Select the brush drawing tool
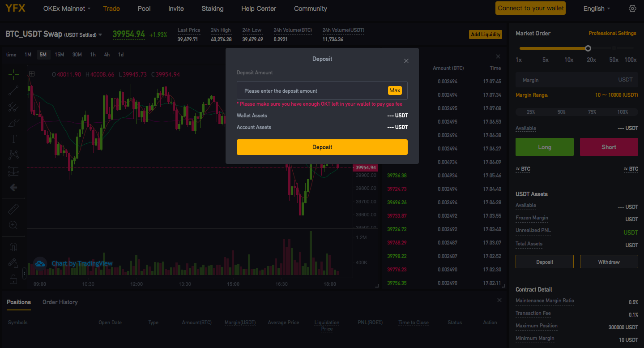644x348 pixels. [x=13, y=123]
